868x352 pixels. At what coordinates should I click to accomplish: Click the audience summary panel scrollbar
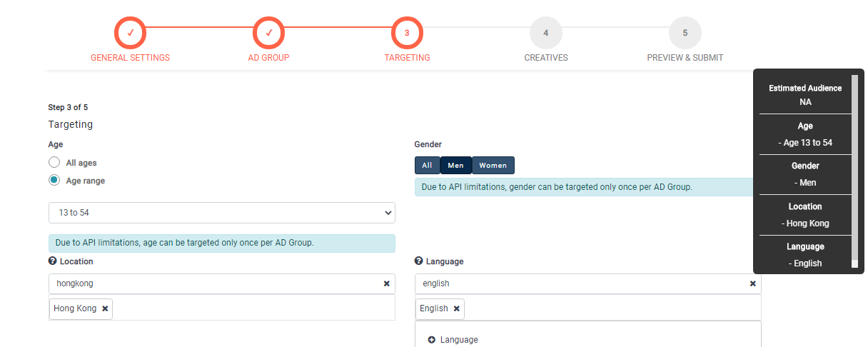click(854, 171)
